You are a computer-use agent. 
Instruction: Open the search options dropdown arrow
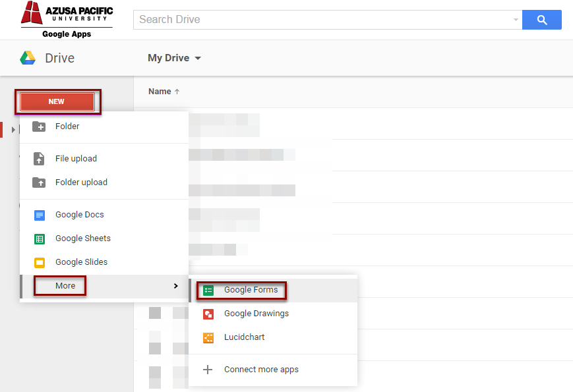(516, 20)
